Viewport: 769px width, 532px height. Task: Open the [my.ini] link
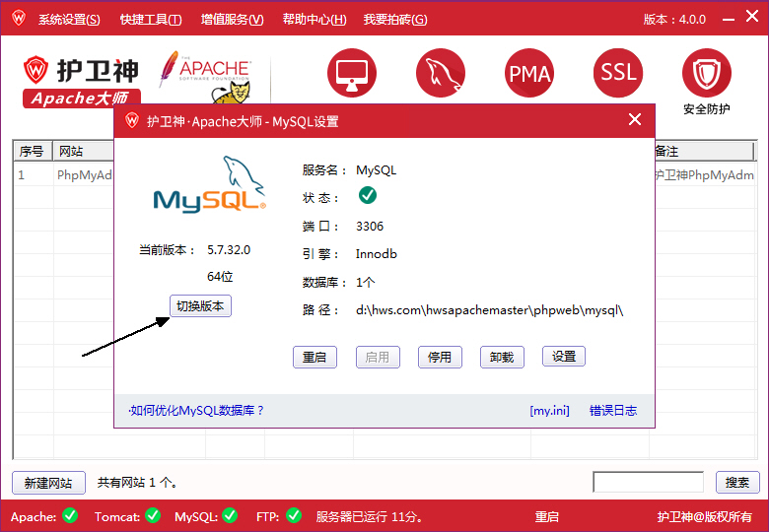[x=549, y=411]
